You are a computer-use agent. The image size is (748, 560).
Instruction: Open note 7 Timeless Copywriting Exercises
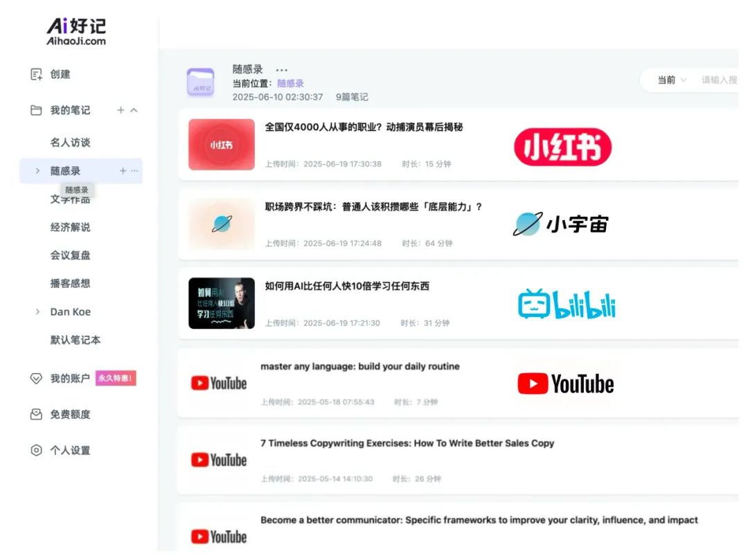(407, 443)
